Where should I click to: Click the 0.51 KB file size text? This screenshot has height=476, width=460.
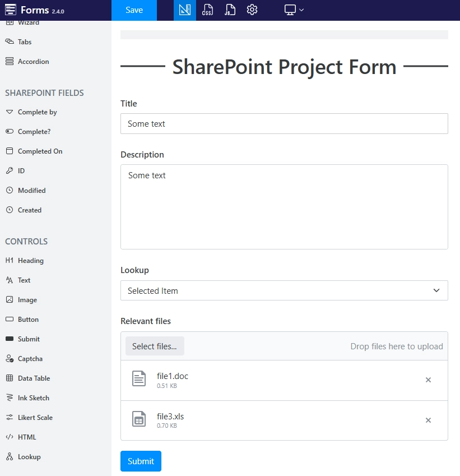tap(167, 386)
